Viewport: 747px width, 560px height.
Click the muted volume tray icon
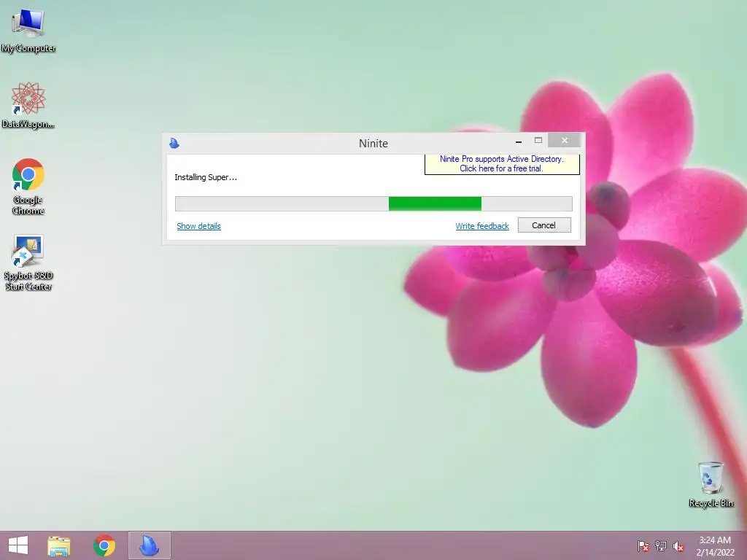(x=678, y=546)
